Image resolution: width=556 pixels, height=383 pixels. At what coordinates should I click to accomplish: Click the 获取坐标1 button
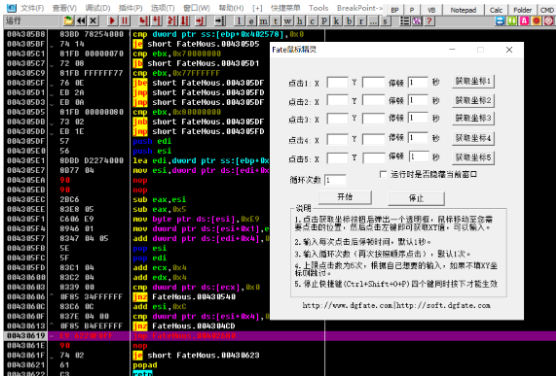473,81
